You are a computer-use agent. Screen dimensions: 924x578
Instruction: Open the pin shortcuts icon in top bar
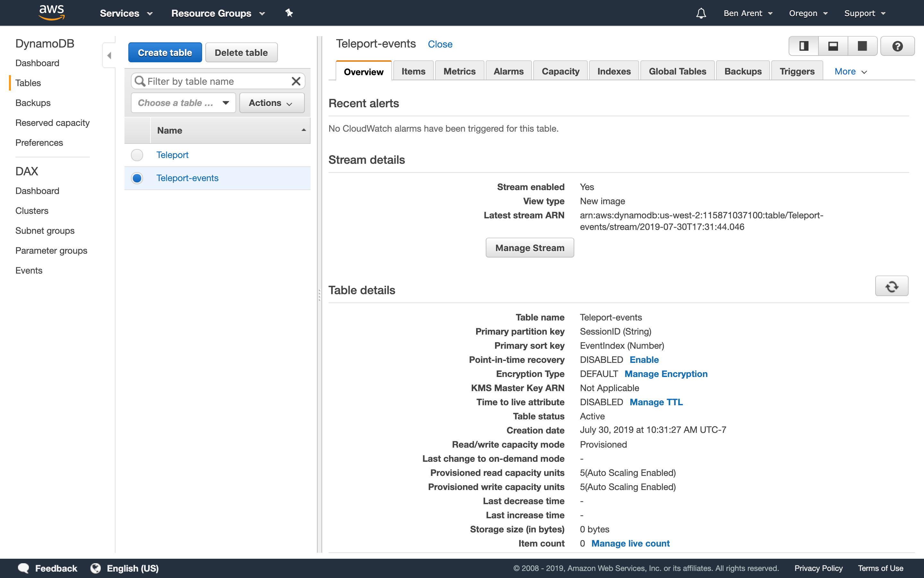[x=289, y=13]
